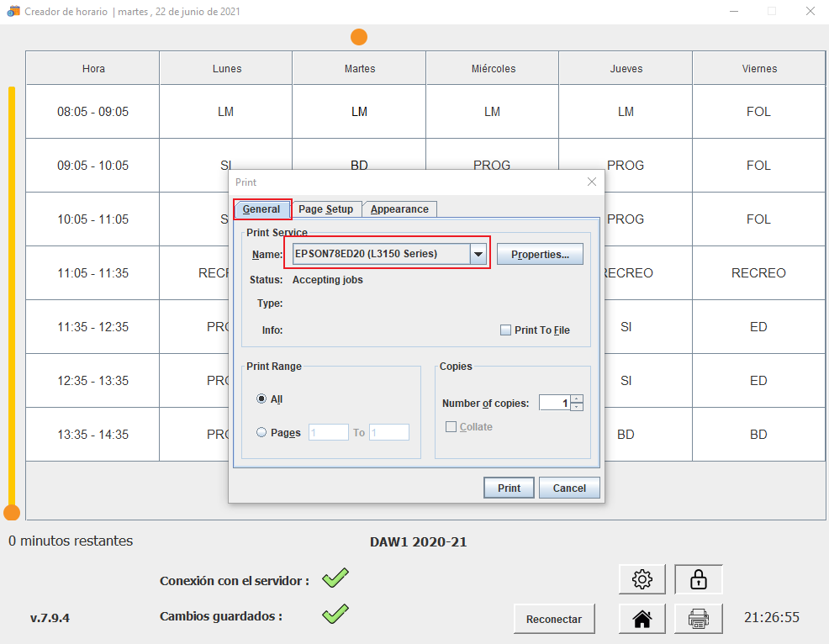The height and width of the screenshot is (644, 829).
Task: Go home via the house icon
Action: click(x=642, y=619)
